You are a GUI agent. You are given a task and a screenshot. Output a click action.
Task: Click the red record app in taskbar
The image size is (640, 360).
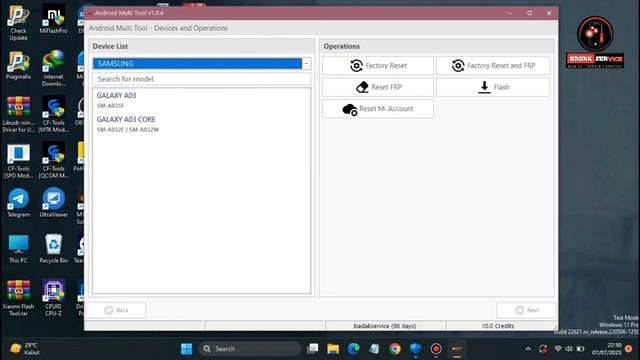coord(436,349)
